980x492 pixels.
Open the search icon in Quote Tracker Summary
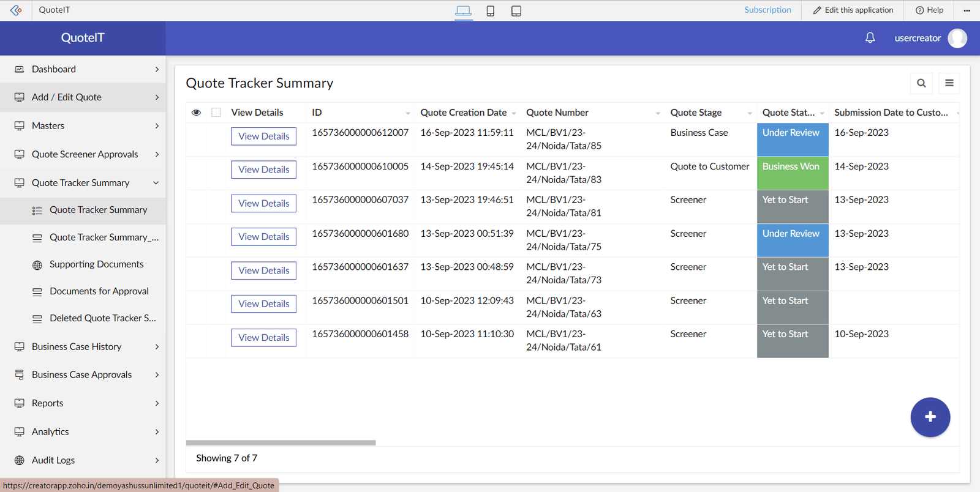921,83
